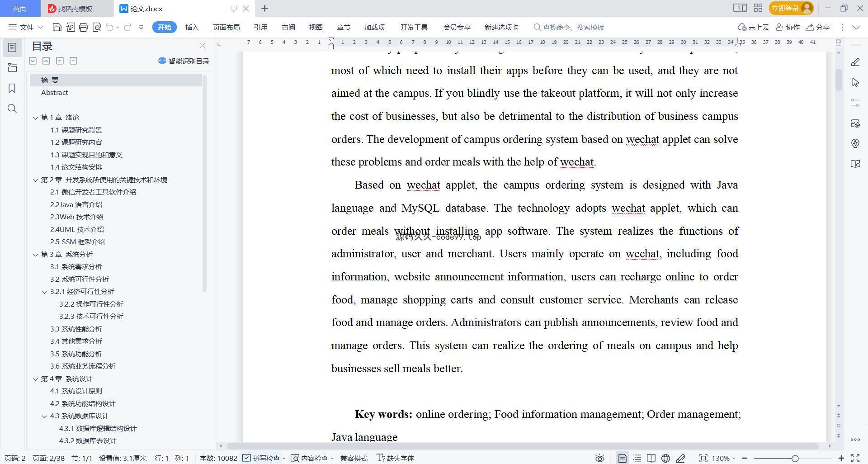This screenshot has width=868, height=464.
Task: Click 字数: 10082 word count
Action: click(x=218, y=458)
